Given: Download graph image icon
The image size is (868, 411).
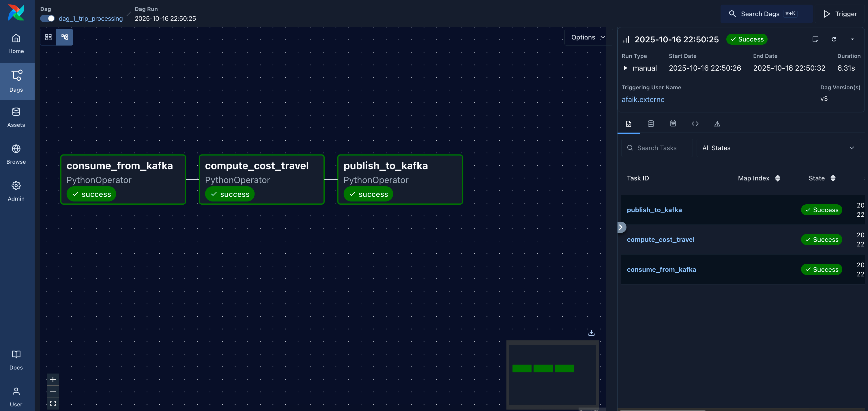Looking at the screenshot, I should point(591,333).
